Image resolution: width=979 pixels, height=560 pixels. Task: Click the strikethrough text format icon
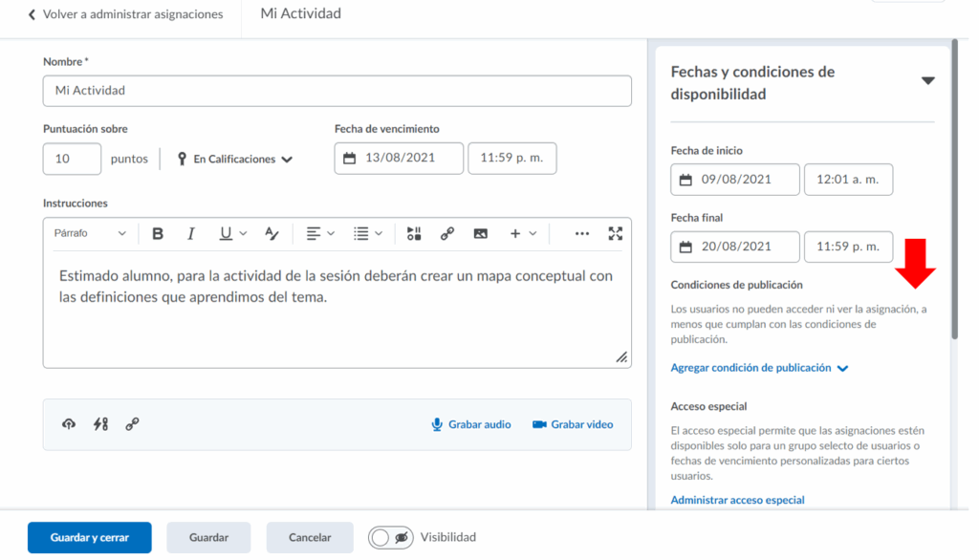point(272,234)
